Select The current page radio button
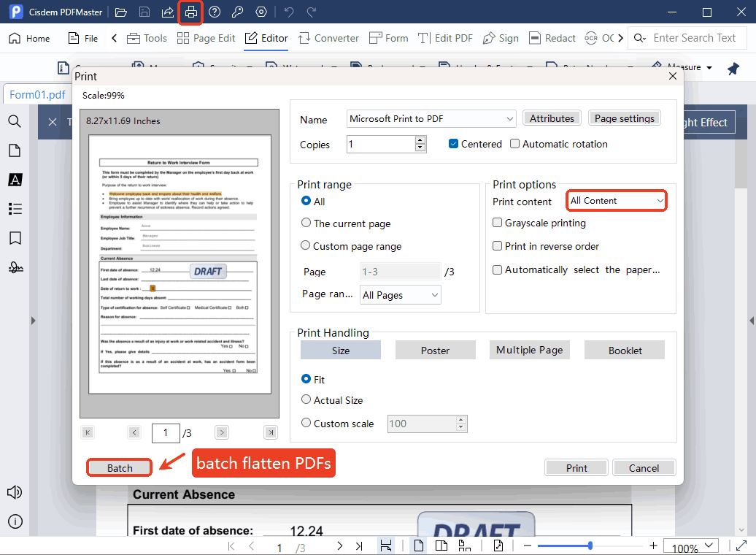756x555 pixels. 306,223
